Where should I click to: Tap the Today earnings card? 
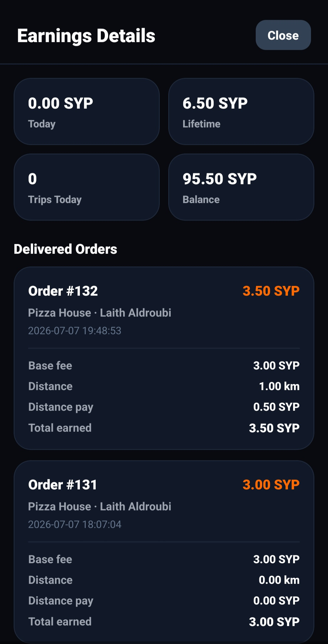[87, 111]
